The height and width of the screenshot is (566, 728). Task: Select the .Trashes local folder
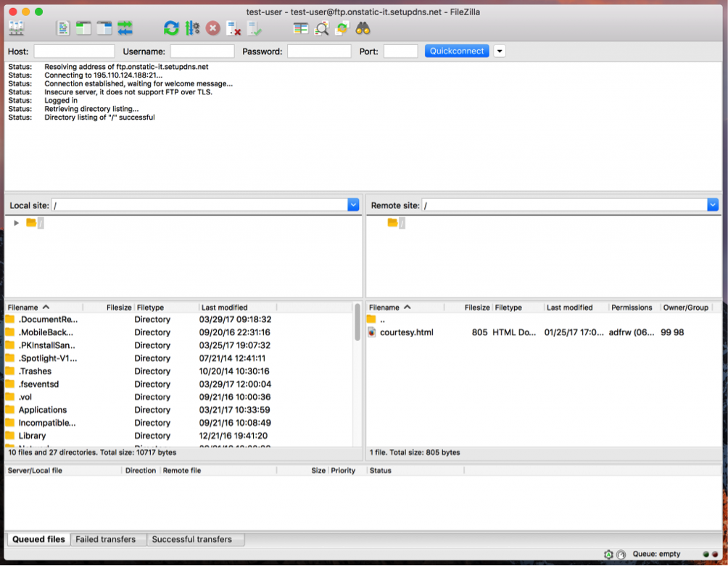coord(178,372)
